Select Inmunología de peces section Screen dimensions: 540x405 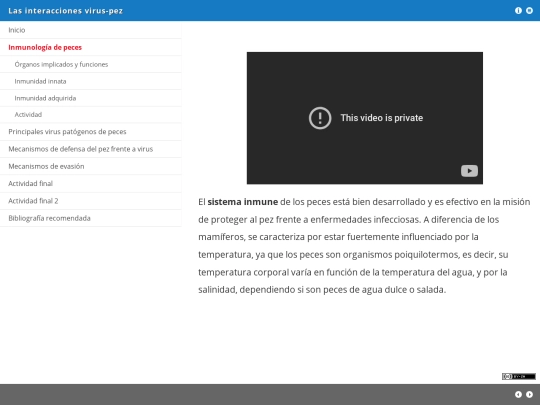[x=91, y=47]
